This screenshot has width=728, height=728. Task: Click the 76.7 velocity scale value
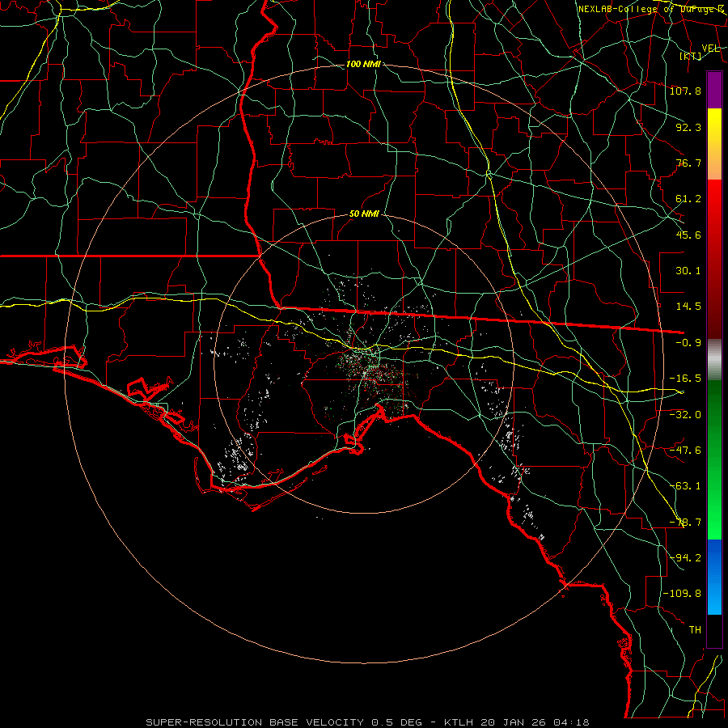[x=688, y=163]
